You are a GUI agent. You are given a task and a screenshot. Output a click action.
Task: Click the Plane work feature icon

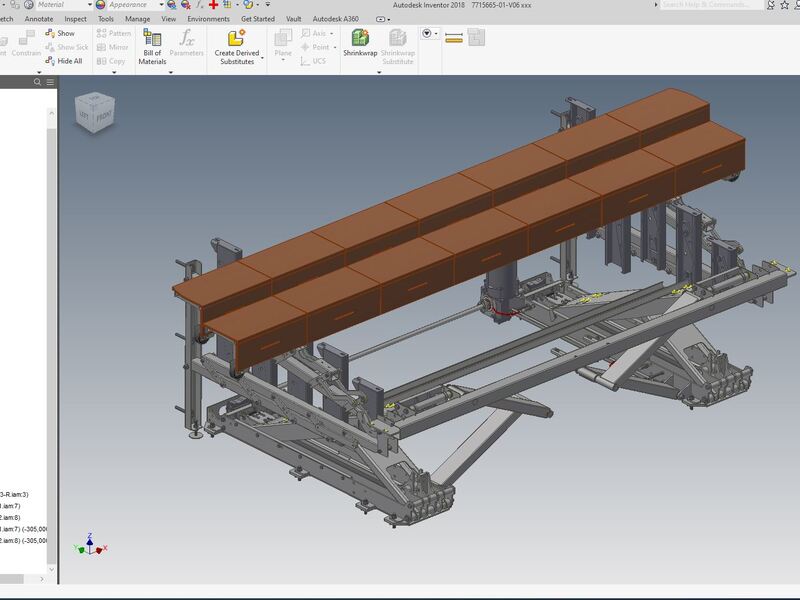(x=283, y=38)
